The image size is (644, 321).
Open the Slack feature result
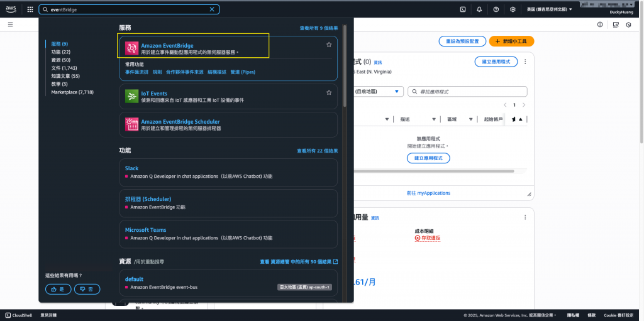(132, 168)
